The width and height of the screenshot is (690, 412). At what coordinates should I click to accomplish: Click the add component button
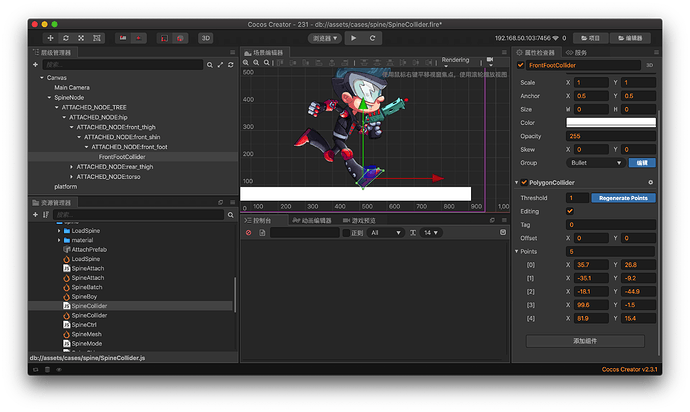[585, 341]
